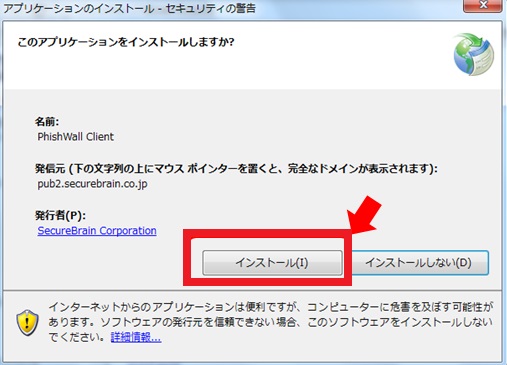Click the yellow warning shield icon
The height and width of the screenshot is (365, 507).
(28, 322)
